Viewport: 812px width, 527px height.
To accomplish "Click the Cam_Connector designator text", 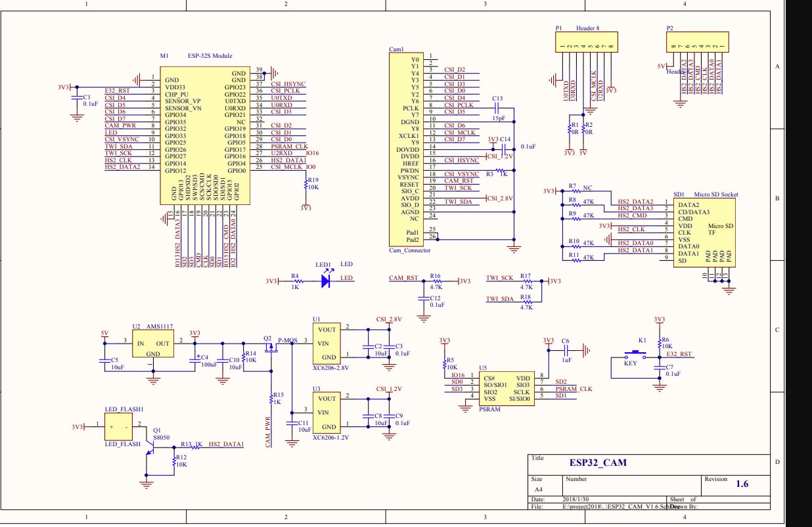I will 410,250.
